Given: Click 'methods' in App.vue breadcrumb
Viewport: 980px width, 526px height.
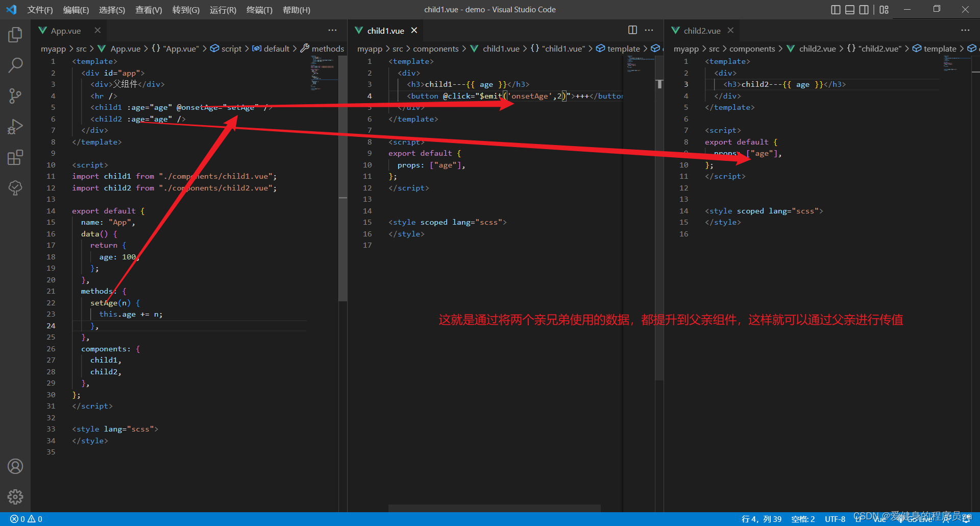Looking at the screenshot, I should coord(328,49).
